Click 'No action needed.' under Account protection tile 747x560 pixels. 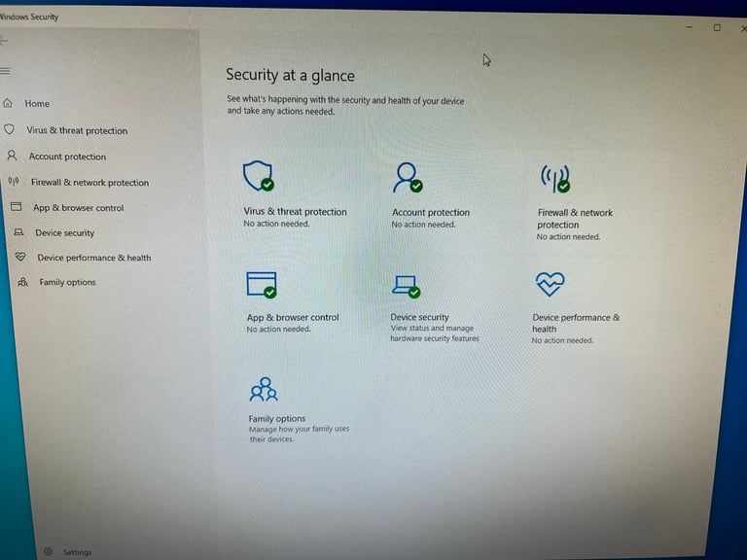[423, 225]
